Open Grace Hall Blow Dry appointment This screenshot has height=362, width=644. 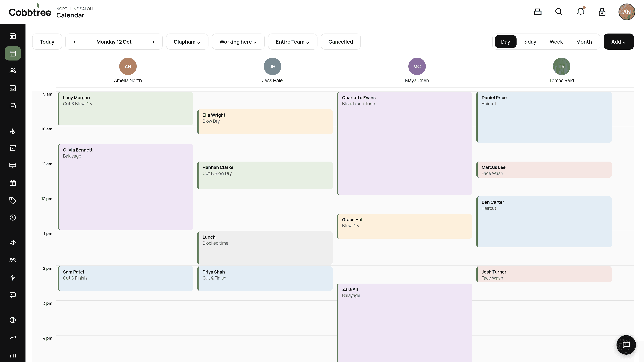(405, 226)
